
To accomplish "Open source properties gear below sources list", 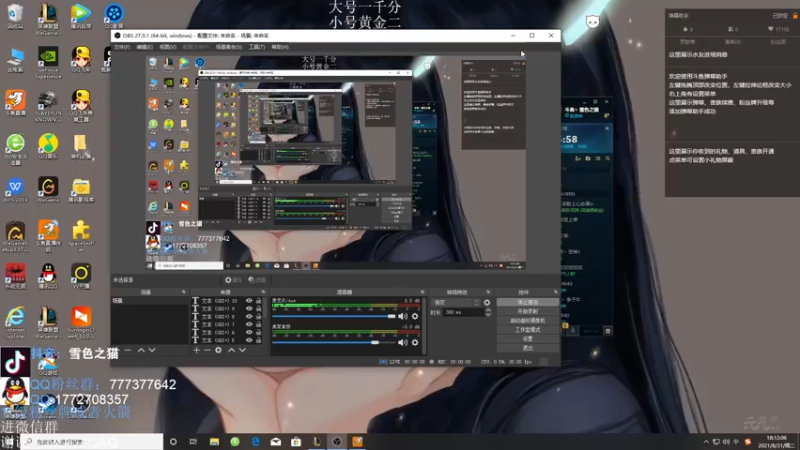I will 218,350.
